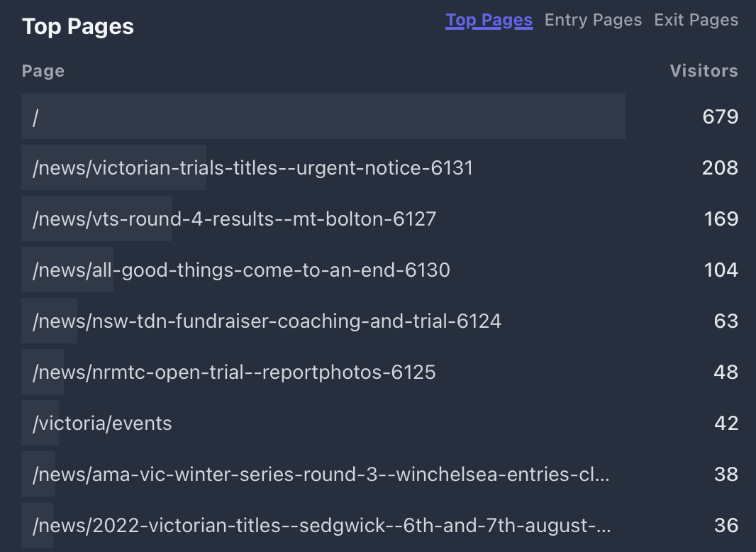Click the 208 visitors value
756x552 pixels.
[721, 168]
